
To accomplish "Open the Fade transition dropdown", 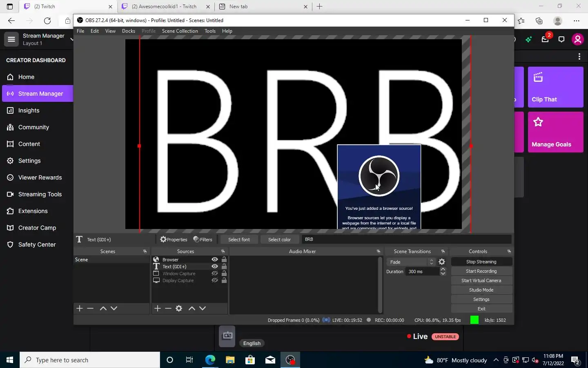I will [411, 262].
